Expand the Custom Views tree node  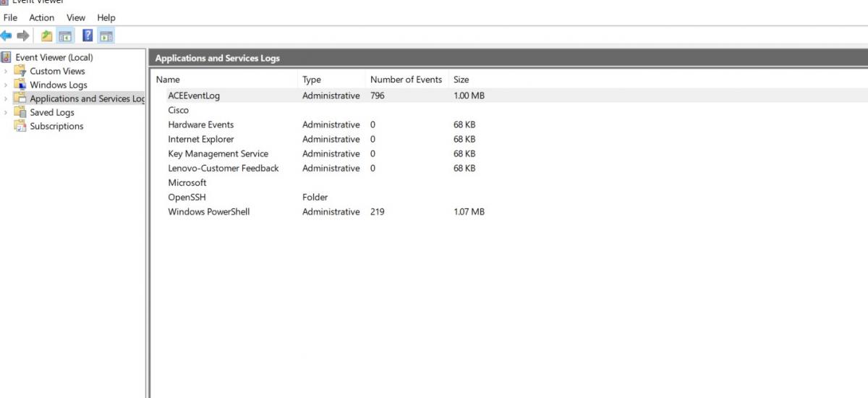point(6,71)
